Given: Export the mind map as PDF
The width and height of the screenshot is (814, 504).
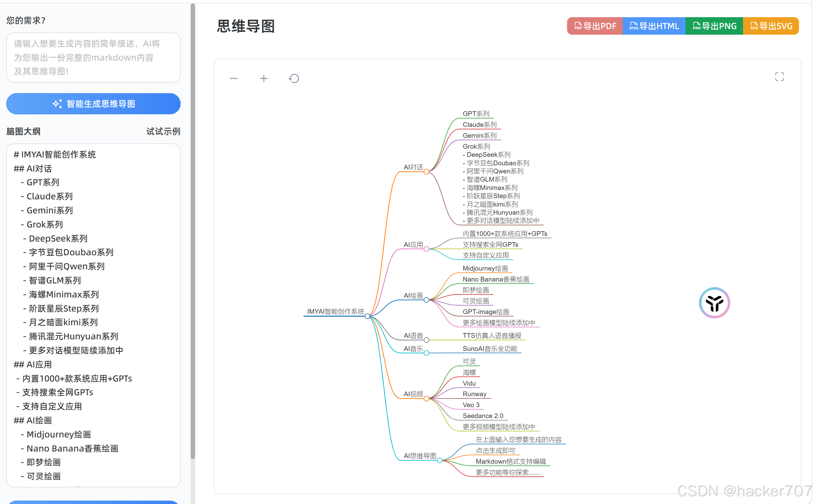Looking at the screenshot, I should coord(595,26).
